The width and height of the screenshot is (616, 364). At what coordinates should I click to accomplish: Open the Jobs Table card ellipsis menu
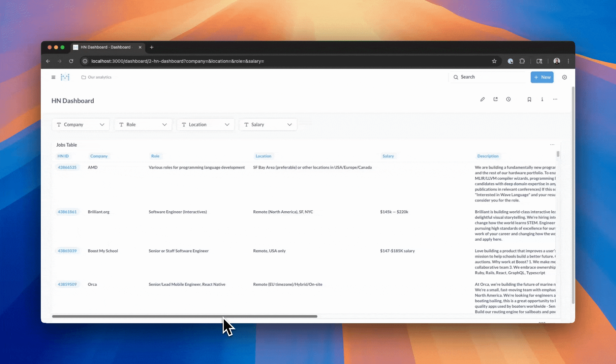(552, 145)
